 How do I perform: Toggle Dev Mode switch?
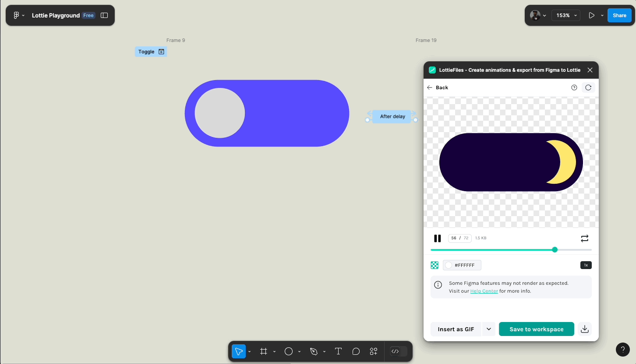(x=399, y=351)
